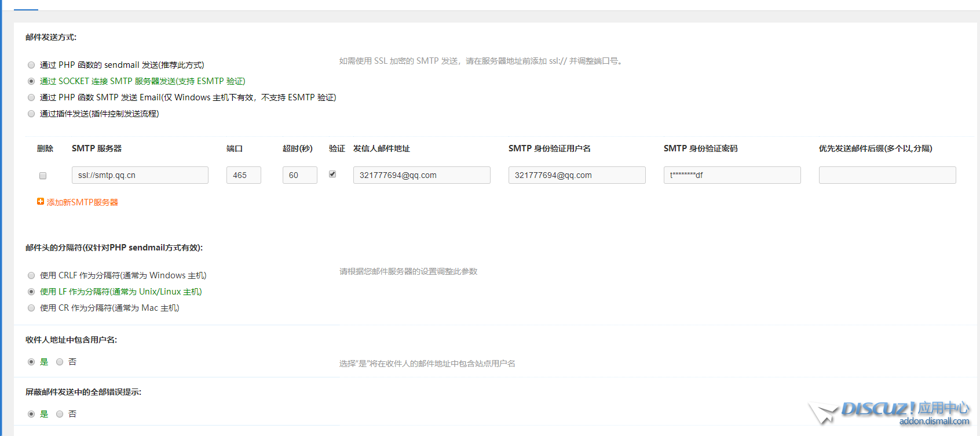
Task: Click the sender email address field
Action: [422, 175]
